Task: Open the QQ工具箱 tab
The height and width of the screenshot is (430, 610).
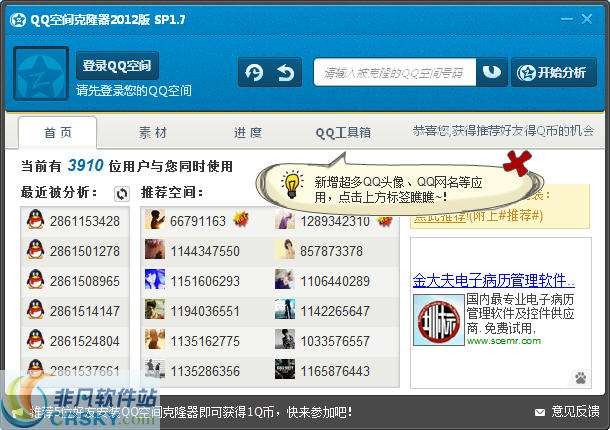Action: click(343, 133)
